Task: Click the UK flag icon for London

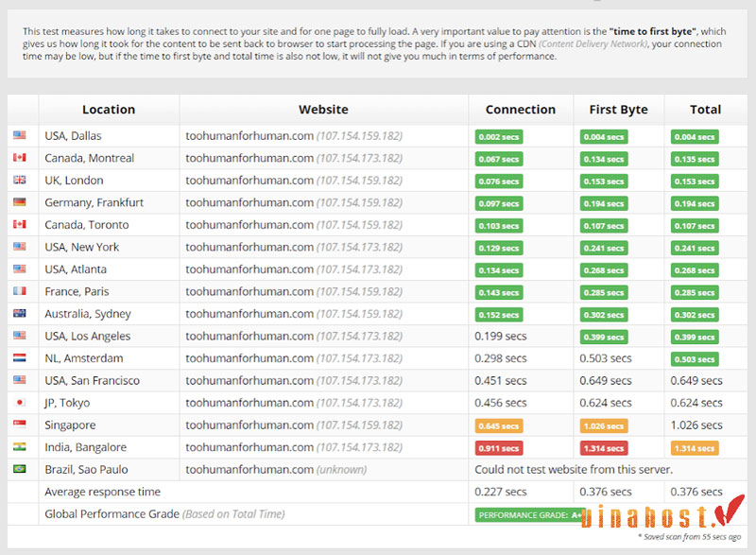Action: click(x=19, y=181)
